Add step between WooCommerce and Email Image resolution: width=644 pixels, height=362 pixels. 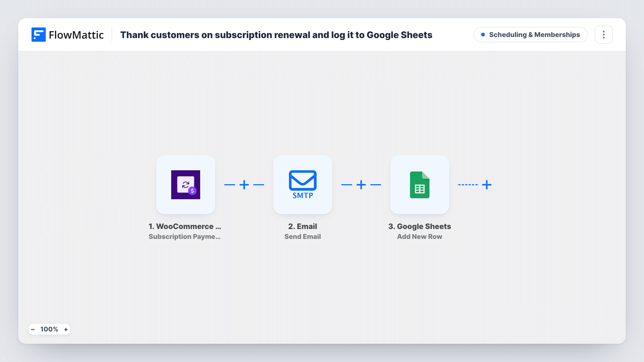click(244, 185)
